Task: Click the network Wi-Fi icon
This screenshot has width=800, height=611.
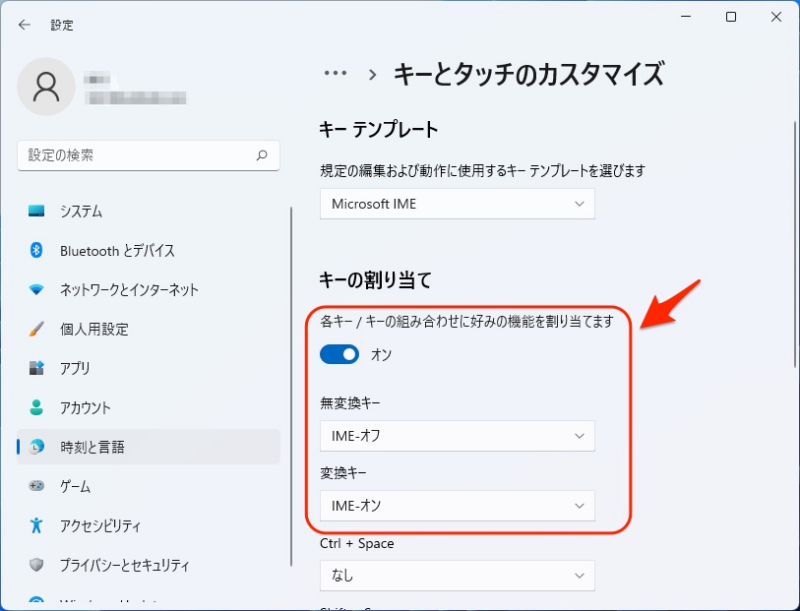Action: pyautogui.click(x=36, y=289)
